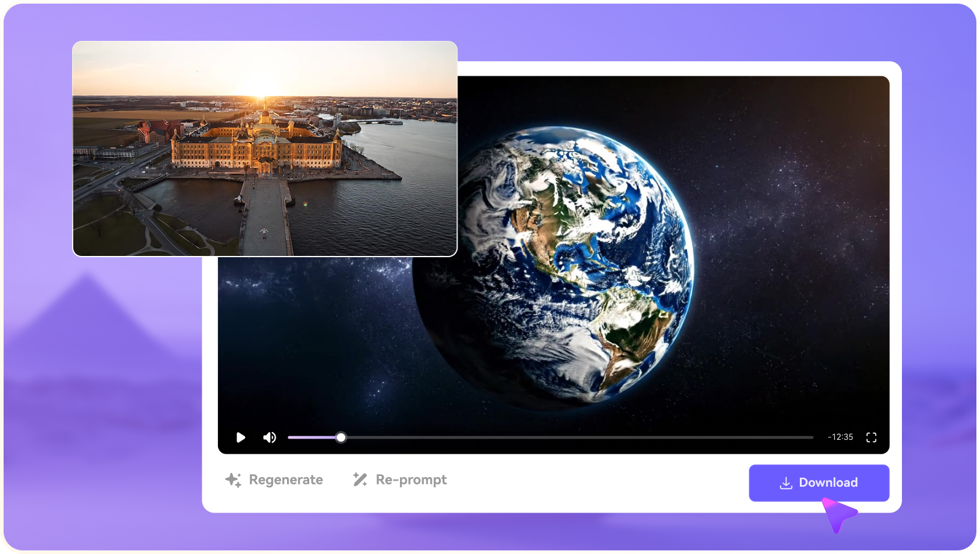Select the white slider knob on the timeline

(x=340, y=437)
